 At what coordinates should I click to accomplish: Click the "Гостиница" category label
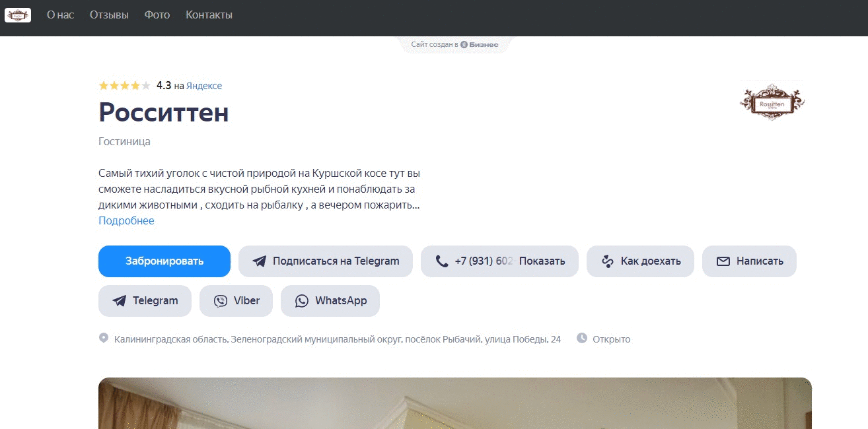pos(124,141)
